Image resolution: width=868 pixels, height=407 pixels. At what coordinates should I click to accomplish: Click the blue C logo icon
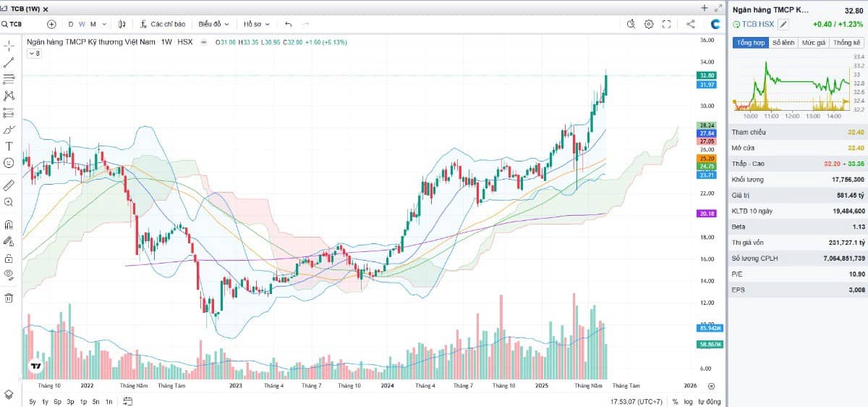715,24
